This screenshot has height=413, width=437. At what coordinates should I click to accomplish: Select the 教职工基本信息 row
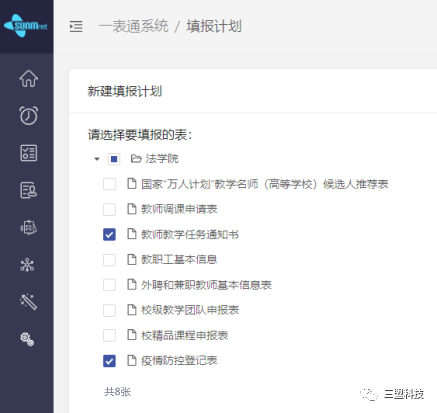click(179, 260)
